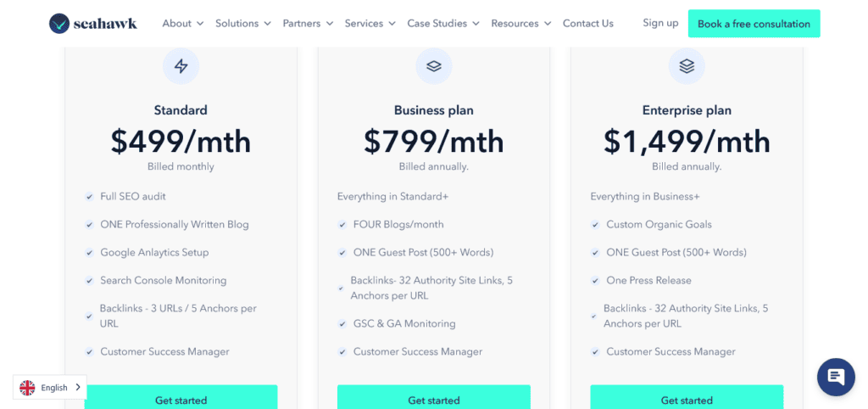Viewport: 868px width, 409px height.
Task: Click the Enterprise plan stacked layers icon
Action: [687, 66]
